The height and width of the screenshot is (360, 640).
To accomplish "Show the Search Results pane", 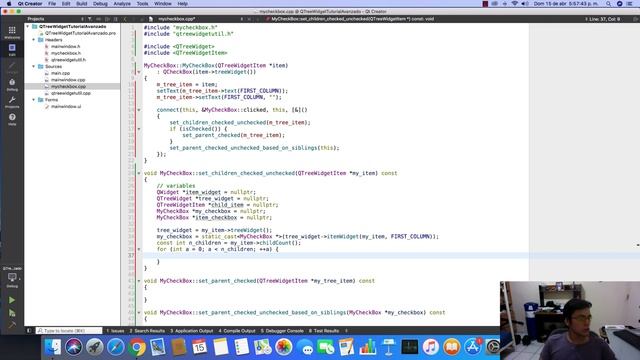I will (x=147, y=331).
